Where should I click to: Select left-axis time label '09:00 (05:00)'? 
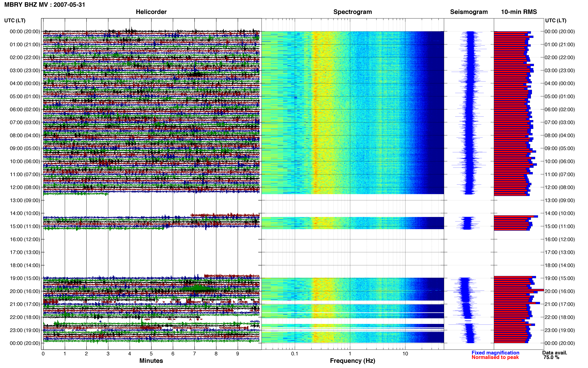coord(25,148)
